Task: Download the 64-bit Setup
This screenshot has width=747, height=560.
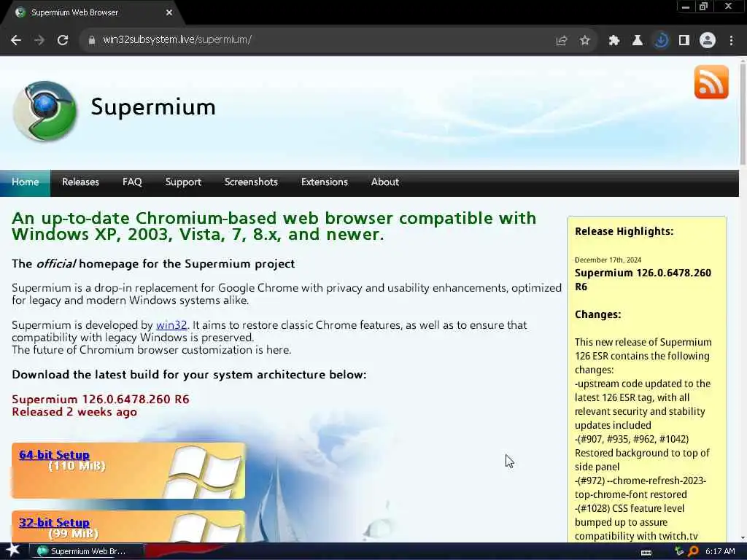Action: point(54,455)
